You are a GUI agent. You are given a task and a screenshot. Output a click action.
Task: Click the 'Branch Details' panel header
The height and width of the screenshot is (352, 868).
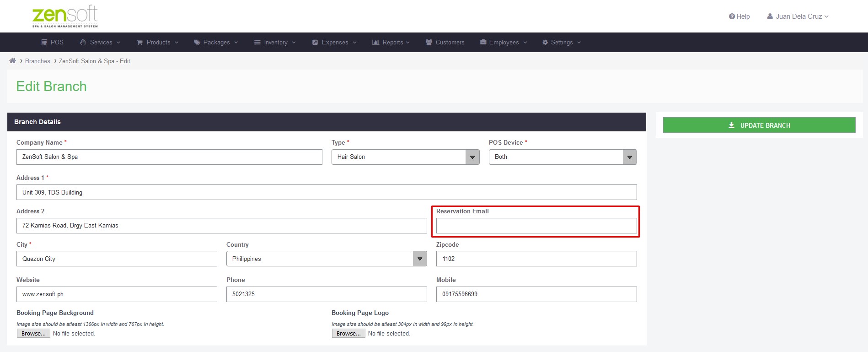327,122
